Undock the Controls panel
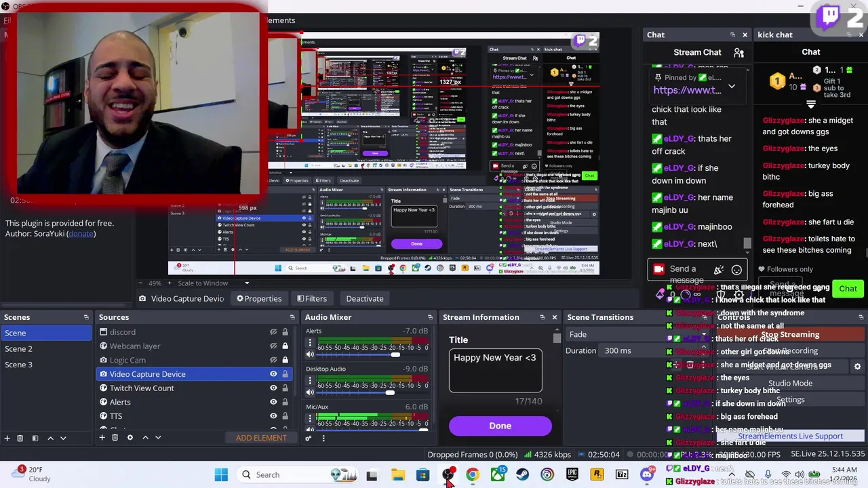Screen dimensions: 868x488 (861, 317)
